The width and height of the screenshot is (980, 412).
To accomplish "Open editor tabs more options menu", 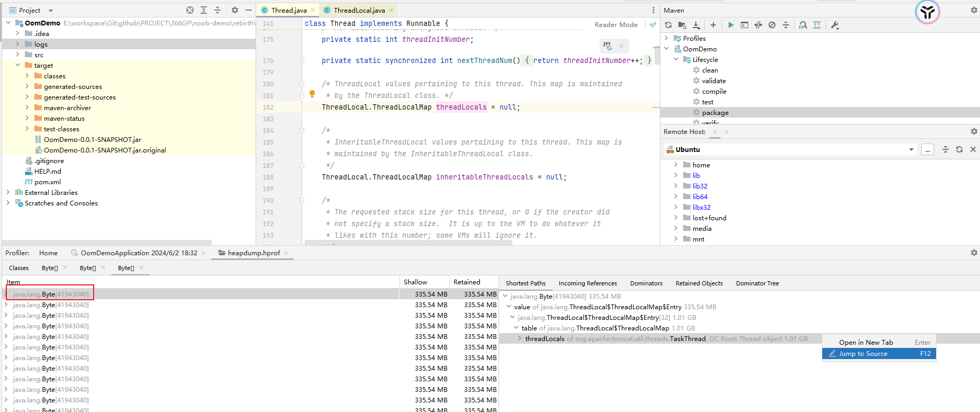I will pos(654,10).
